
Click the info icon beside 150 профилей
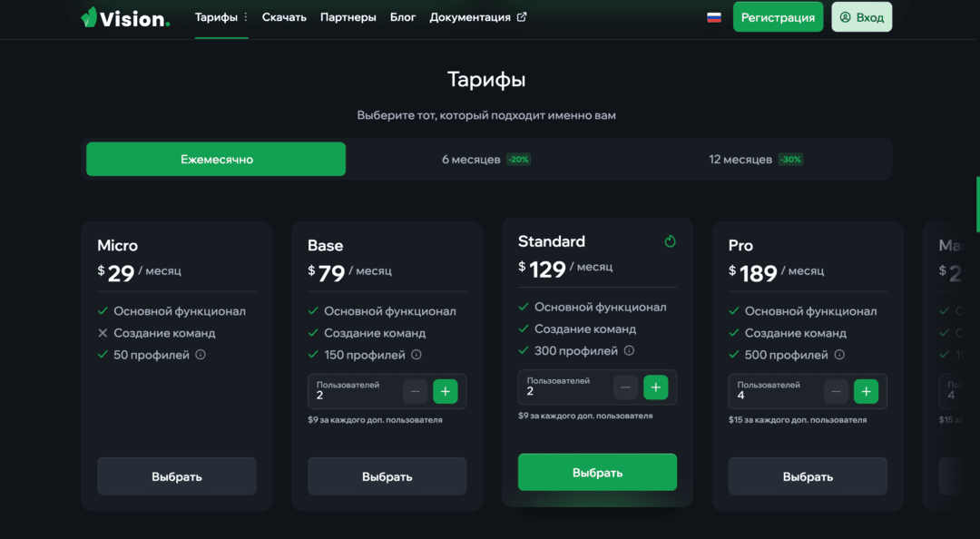coord(416,355)
